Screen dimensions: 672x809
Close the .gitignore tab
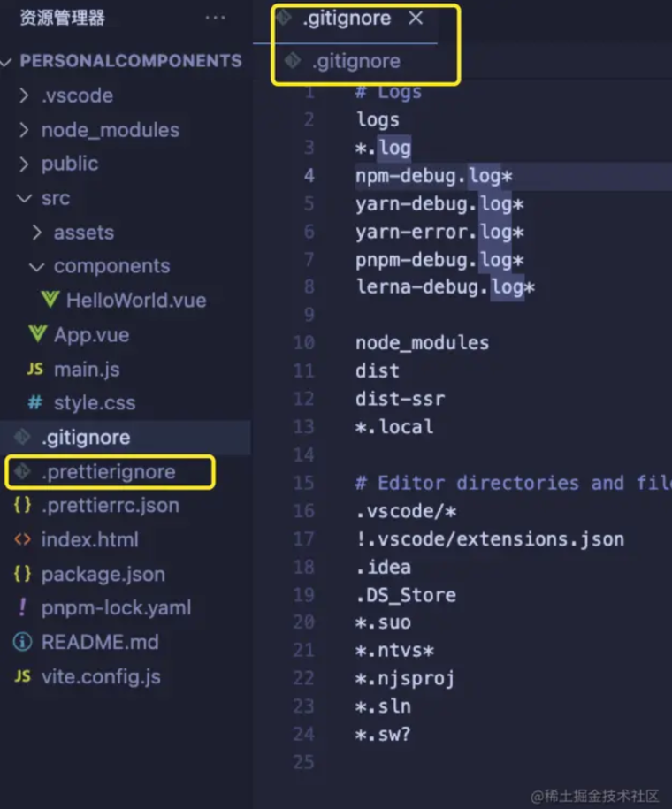[416, 19]
